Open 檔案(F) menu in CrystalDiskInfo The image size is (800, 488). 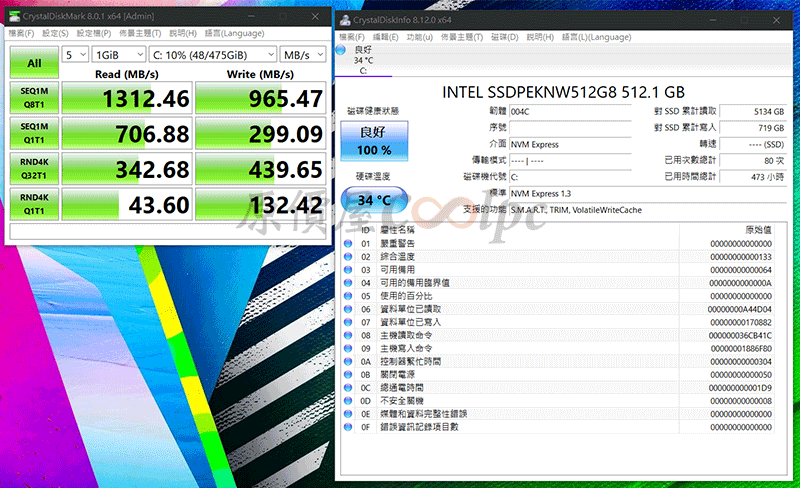coord(352,37)
